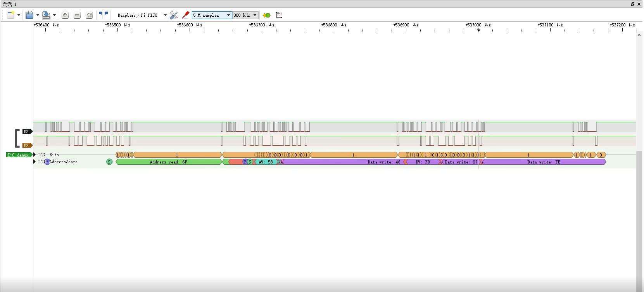Screen dimensions: 644x292
Task: Select the AW: 58 annotation
Action: point(266,162)
